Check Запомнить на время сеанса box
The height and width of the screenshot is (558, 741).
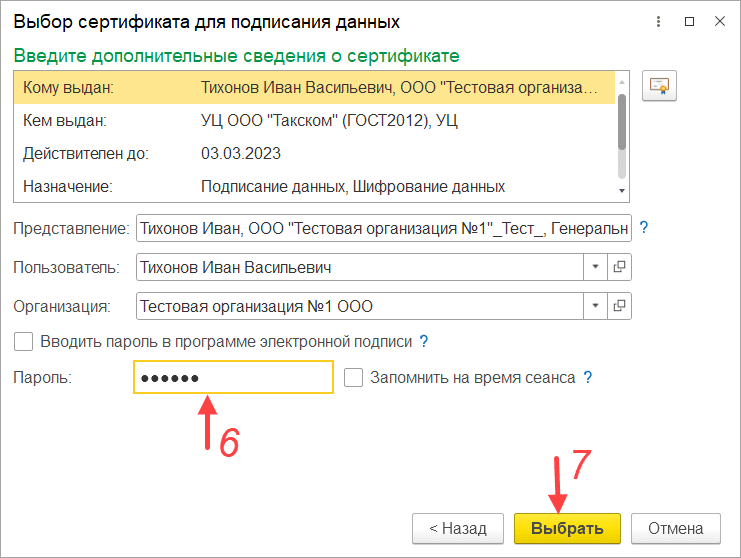pyautogui.click(x=353, y=378)
